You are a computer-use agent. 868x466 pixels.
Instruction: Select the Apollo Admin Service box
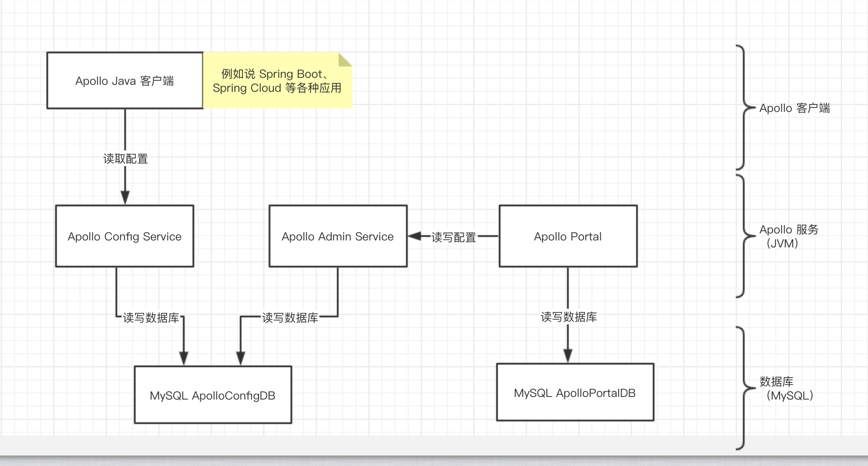click(x=338, y=236)
